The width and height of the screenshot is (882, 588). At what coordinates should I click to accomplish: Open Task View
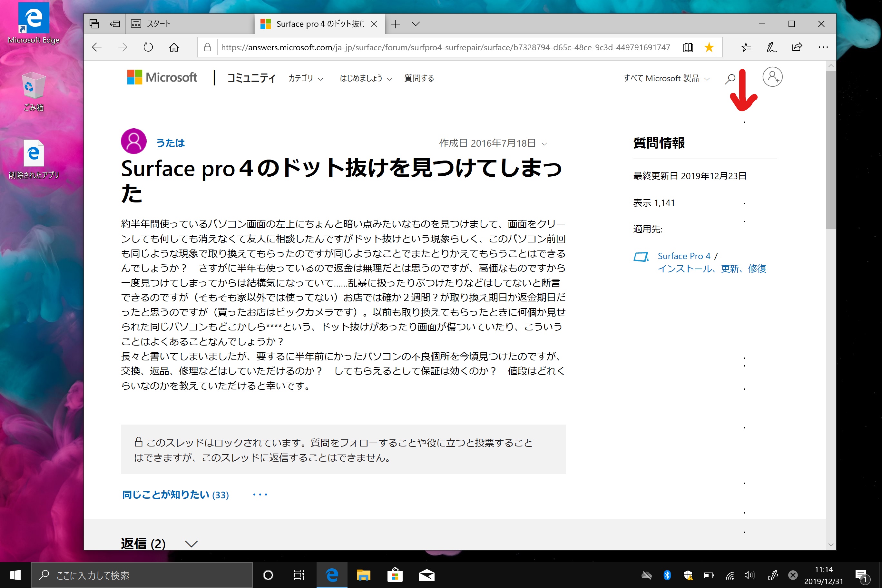click(299, 575)
